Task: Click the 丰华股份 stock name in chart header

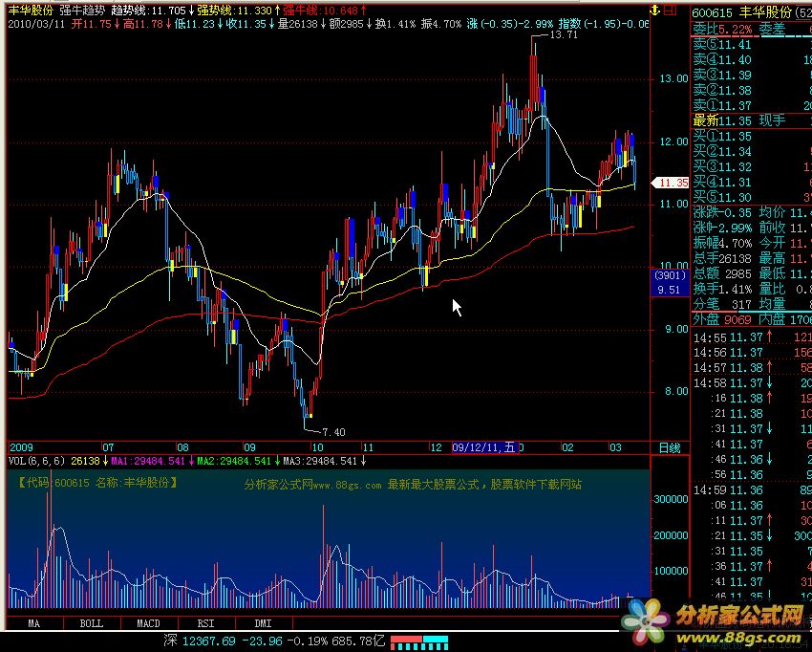Action: [32, 10]
